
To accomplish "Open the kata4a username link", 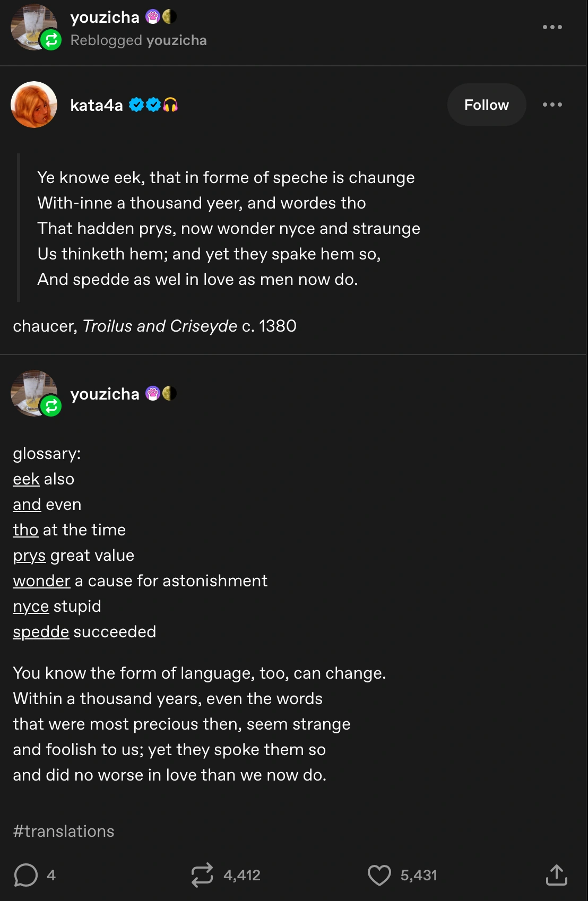I will point(97,105).
